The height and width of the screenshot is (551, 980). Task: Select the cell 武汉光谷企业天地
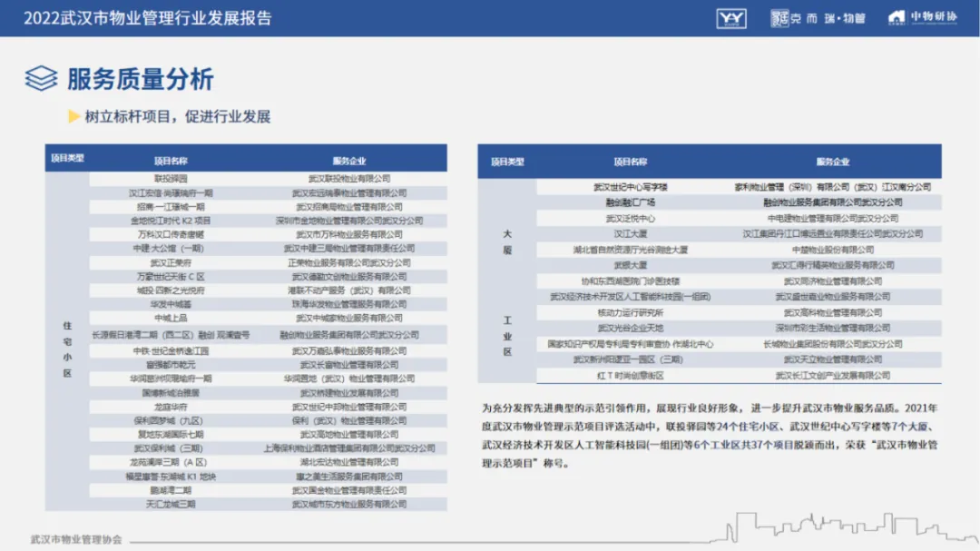630,329
